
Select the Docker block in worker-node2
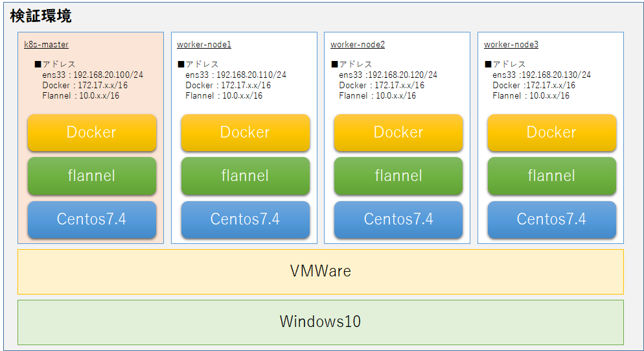coord(398,132)
